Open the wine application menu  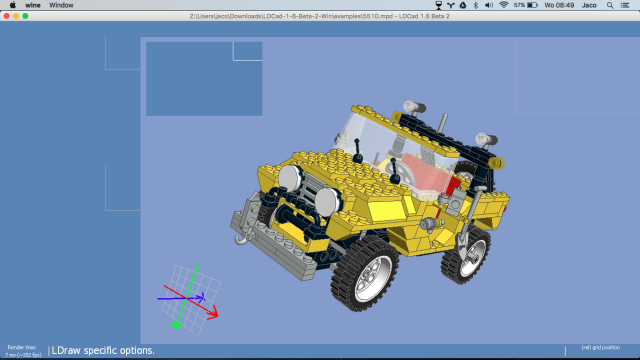[33, 5]
